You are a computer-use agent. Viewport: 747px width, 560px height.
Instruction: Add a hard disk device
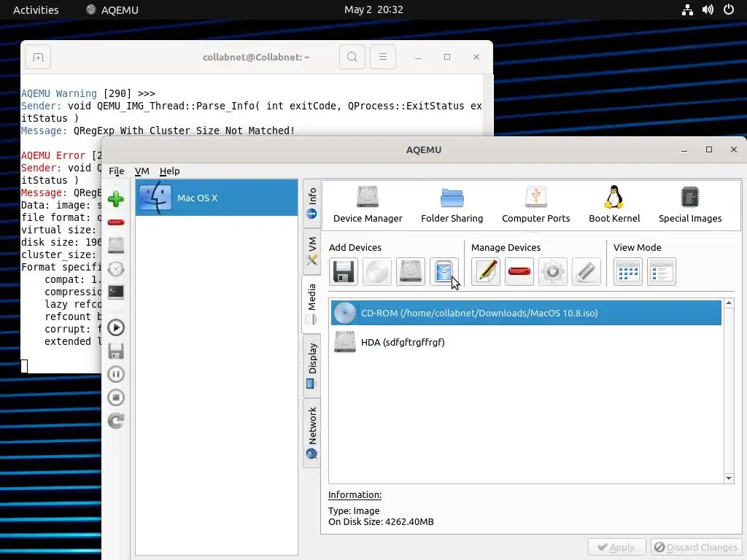[410, 272]
